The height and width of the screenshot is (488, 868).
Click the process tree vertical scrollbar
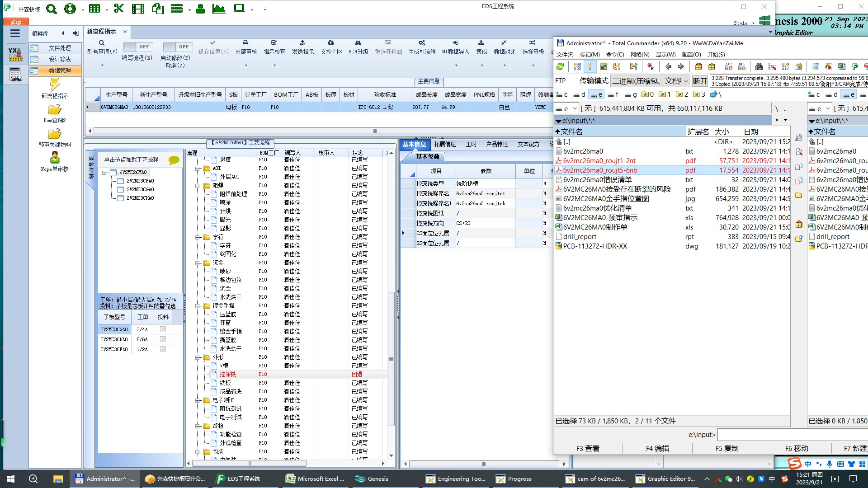pos(391,359)
